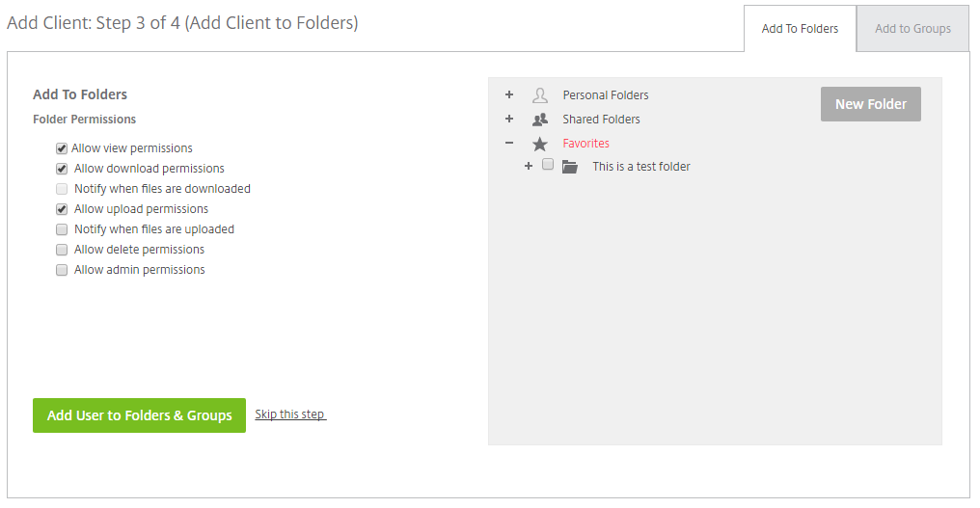Click the Skip this step link
This screenshot has width=980, height=508.
(x=290, y=414)
